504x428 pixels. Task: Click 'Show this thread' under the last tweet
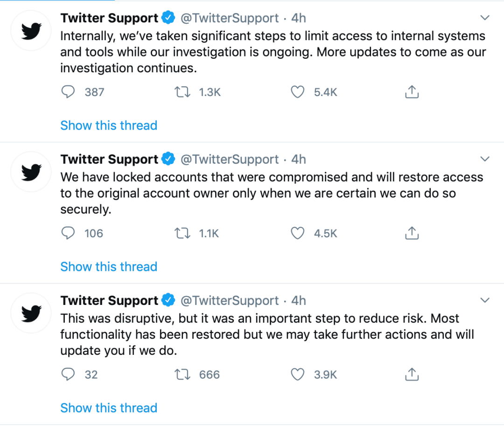coord(109,408)
